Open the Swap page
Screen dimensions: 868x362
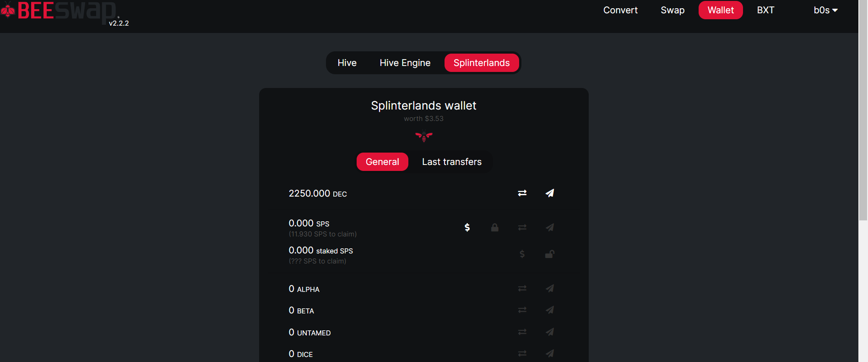(673, 10)
